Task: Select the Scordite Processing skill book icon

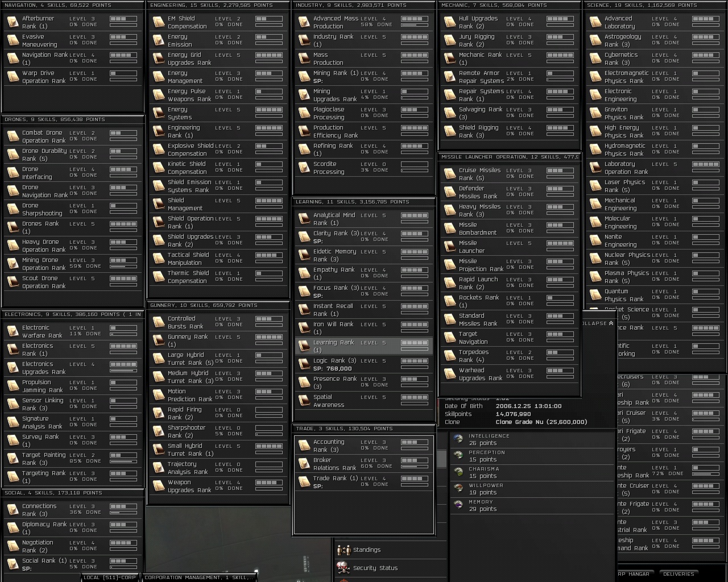Action: click(304, 168)
